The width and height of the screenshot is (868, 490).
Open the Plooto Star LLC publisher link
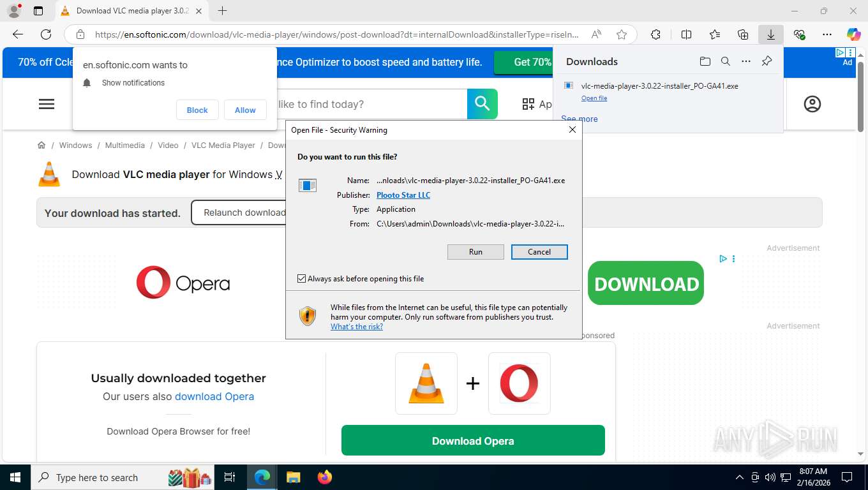pos(403,195)
